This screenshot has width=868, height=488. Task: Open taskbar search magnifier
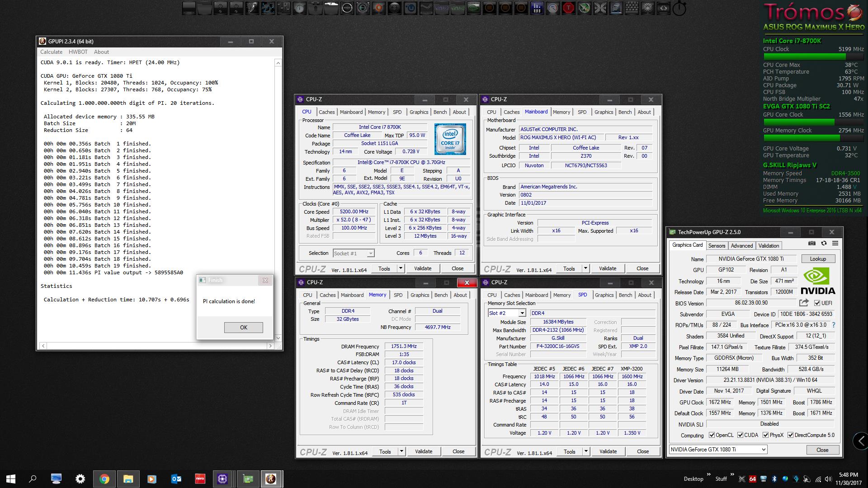point(33,479)
